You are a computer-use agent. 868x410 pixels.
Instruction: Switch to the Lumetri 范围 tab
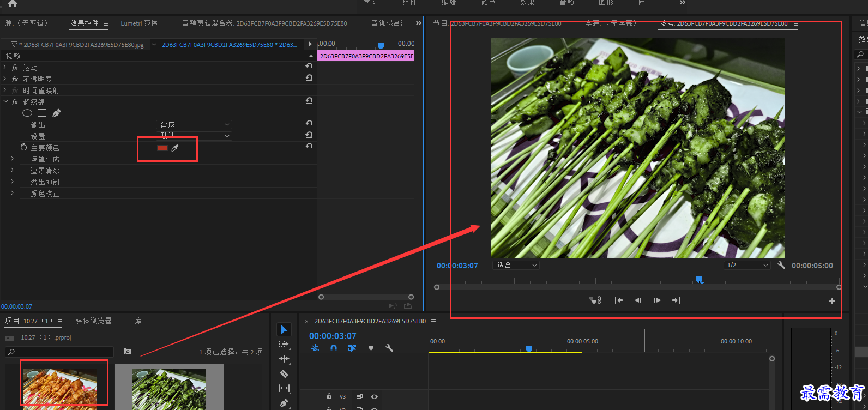140,23
